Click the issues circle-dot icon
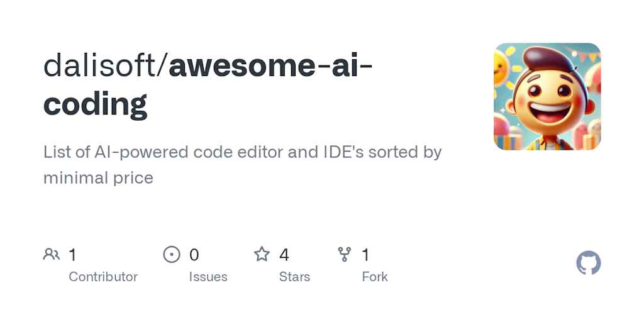 172,255
